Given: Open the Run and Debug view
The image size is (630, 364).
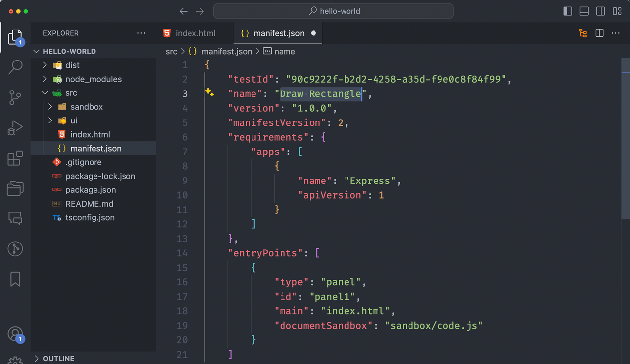Looking at the screenshot, I should (15, 128).
